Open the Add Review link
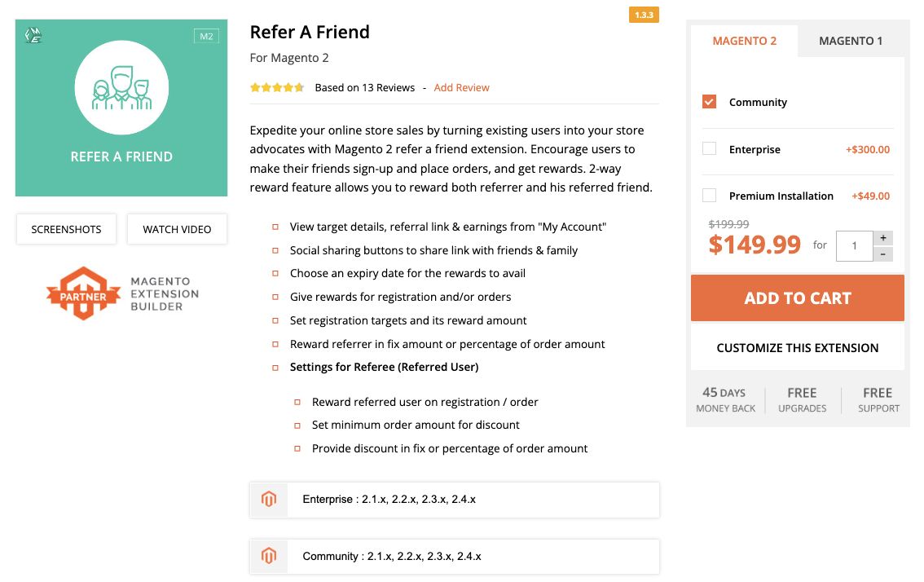This screenshot has height=582, width=924. 461,88
